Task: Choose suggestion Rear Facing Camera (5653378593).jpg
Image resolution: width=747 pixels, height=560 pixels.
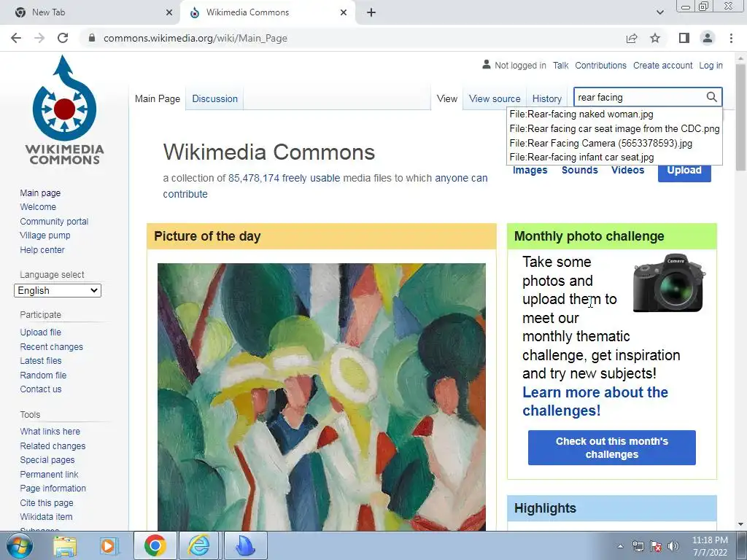Action: tap(614, 143)
